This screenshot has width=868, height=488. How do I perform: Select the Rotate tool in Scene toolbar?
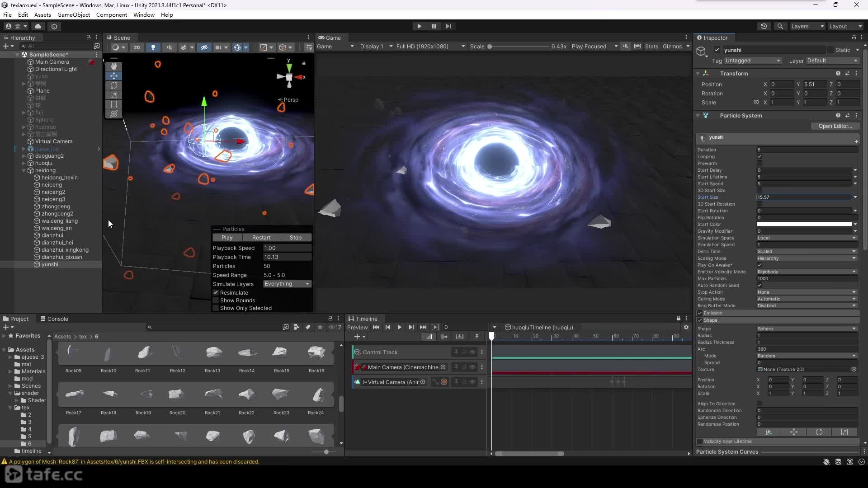tap(114, 85)
